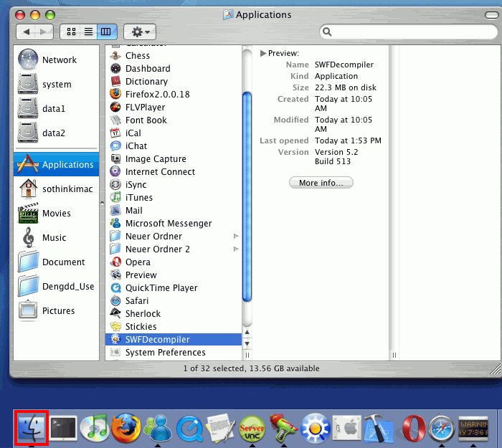Select iSync in the list
The image size is (502, 448).
pos(174,185)
